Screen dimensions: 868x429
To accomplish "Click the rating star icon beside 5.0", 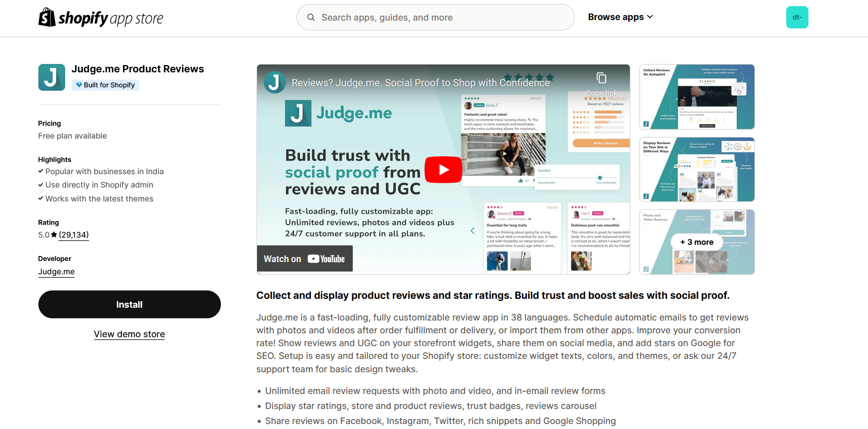I will tap(54, 235).
